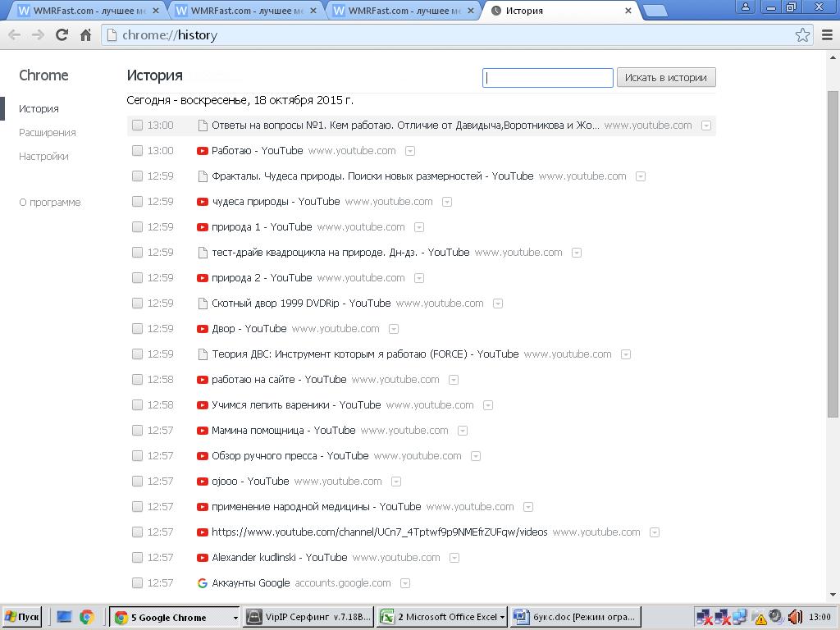Click the YouTube icon of 'Двор - YouTube' entry
This screenshot has width=840, height=630.
click(x=203, y=329)
